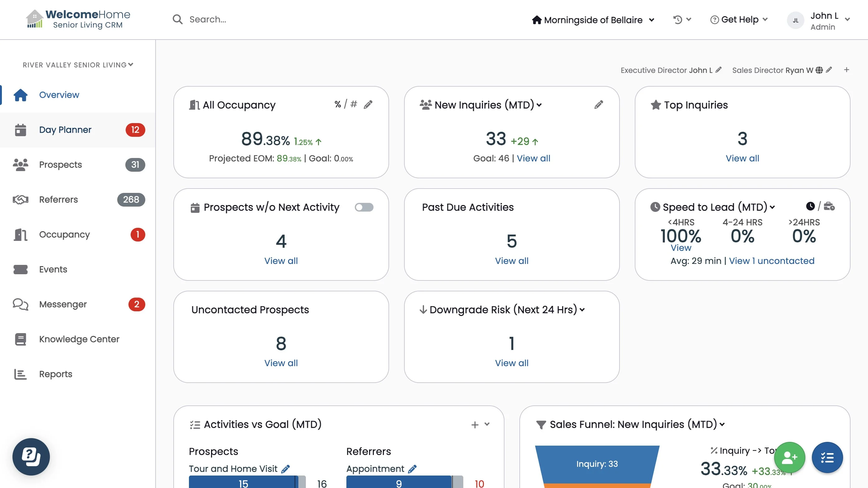Screen dimensions: 868x488
Task: Toggle Prospects w/o Next Activity switch
Action: [x=364, y=207]
